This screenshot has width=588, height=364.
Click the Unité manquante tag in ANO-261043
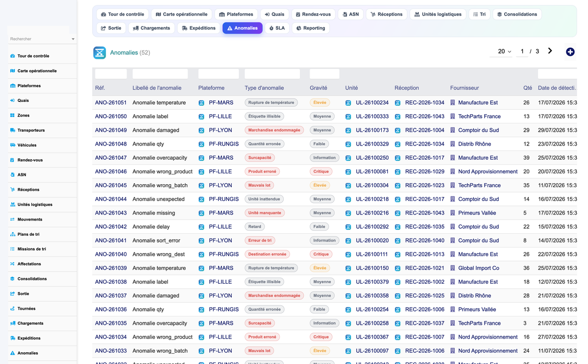tap(265, 213)
